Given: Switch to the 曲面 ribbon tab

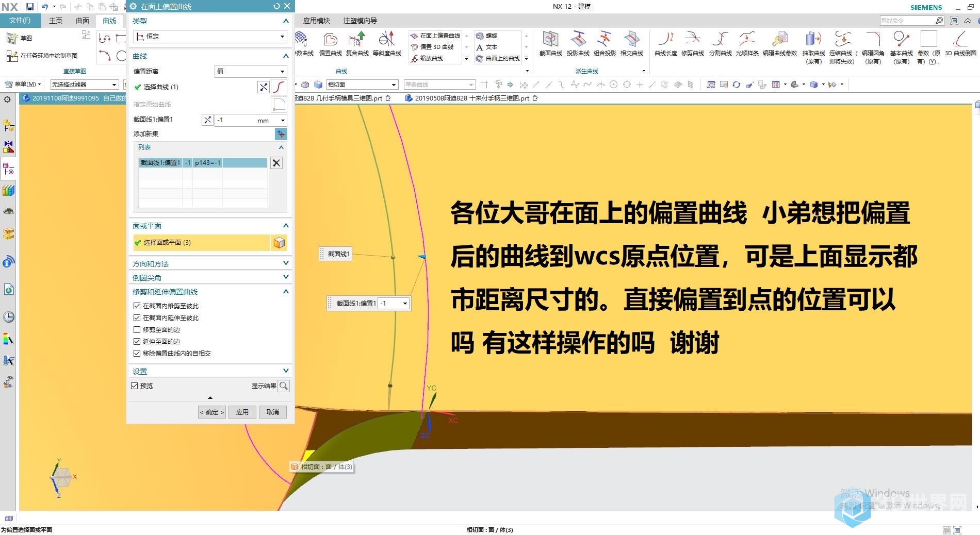Looking at the screenshot, I should pyautogui.click(x=83, y=21).
